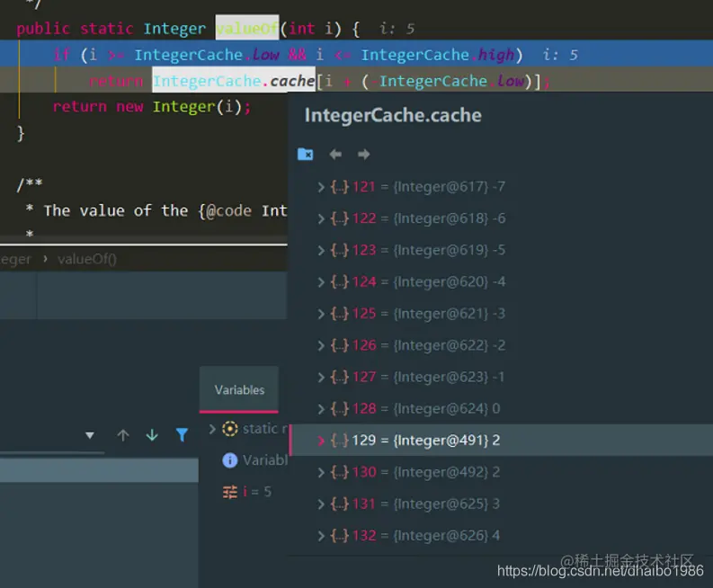Select row 130 = {Integer@492} 2
This screenshot has height=588, width=713.
[x=500, y=473]
